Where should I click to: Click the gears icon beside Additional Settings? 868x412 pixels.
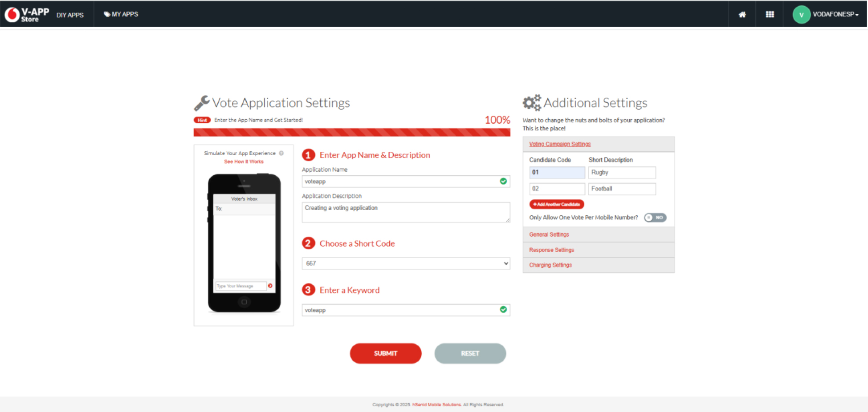(x=531, y=102)
